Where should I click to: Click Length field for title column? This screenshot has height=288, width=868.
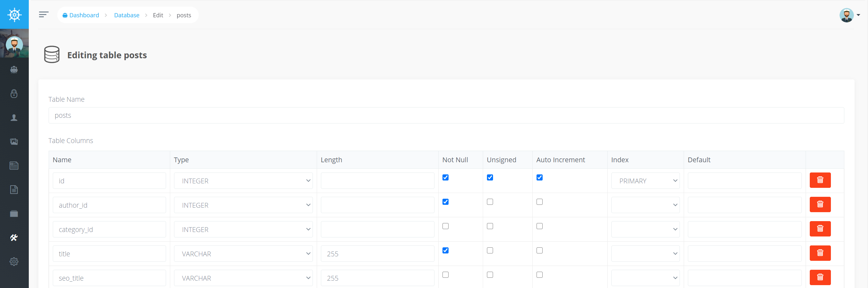pos(378,254)
